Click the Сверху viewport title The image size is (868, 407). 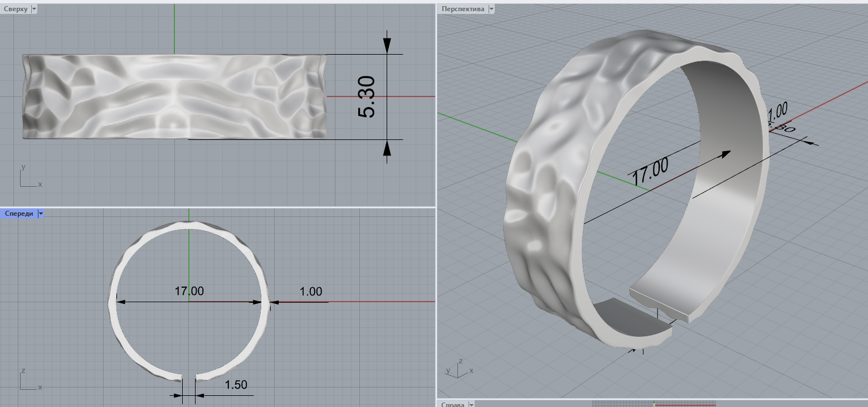pyautogui.click(x=16, y=9)
